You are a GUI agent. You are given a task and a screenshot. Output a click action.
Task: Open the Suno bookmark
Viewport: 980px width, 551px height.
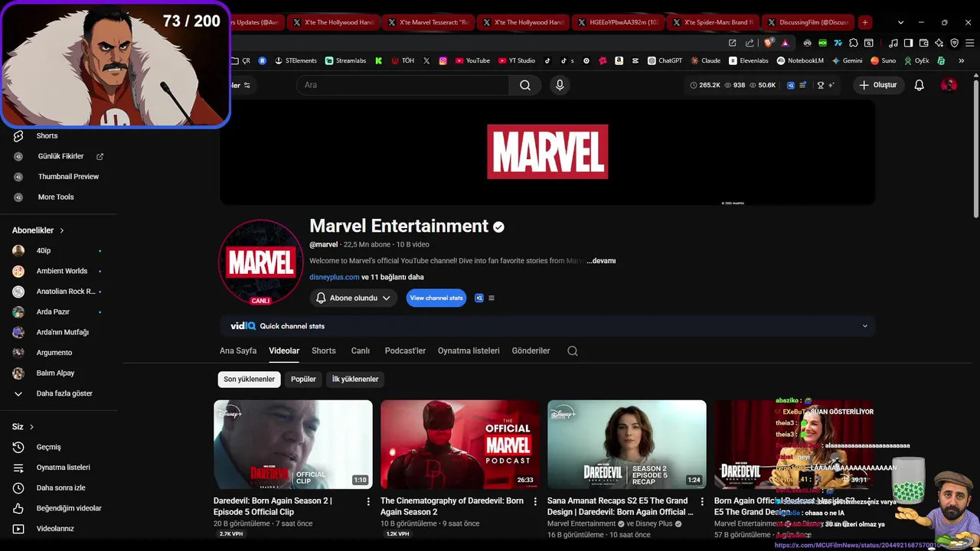pyautogui.click(x=884, y=60)
